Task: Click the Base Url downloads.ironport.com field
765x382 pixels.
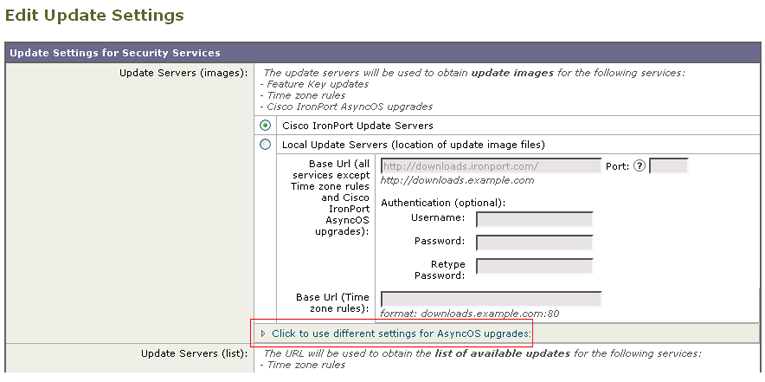Action: (491, 166)
